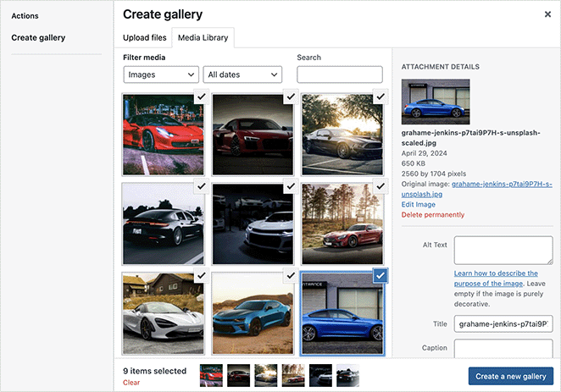This screenshot has height=392, width=561.
Task: Select the dark red Audi thumbnail
Action: [x=250, y=134]
